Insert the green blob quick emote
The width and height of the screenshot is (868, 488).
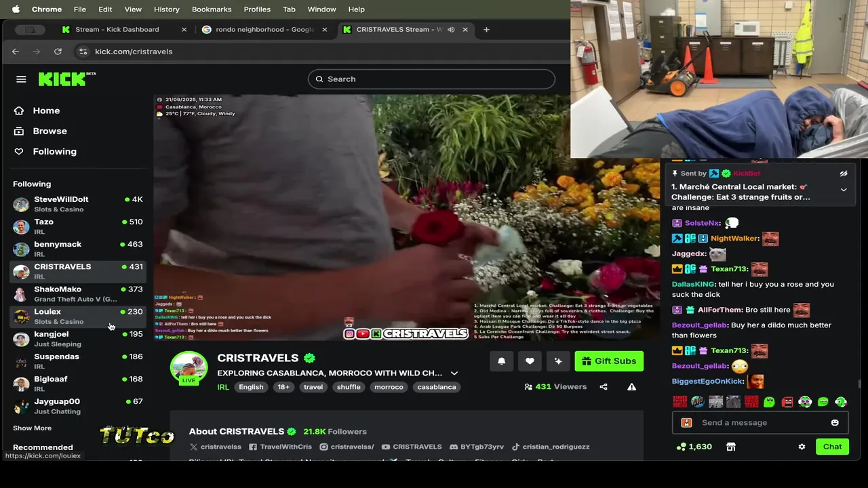pos(769,402)
